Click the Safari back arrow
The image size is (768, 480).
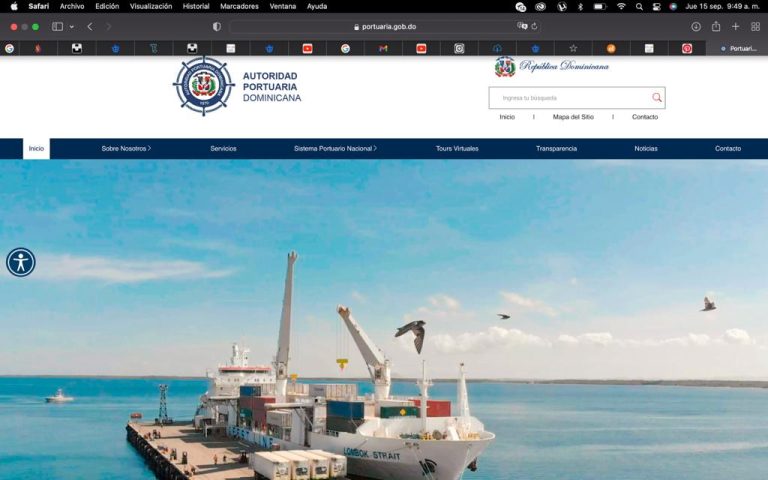90,27
